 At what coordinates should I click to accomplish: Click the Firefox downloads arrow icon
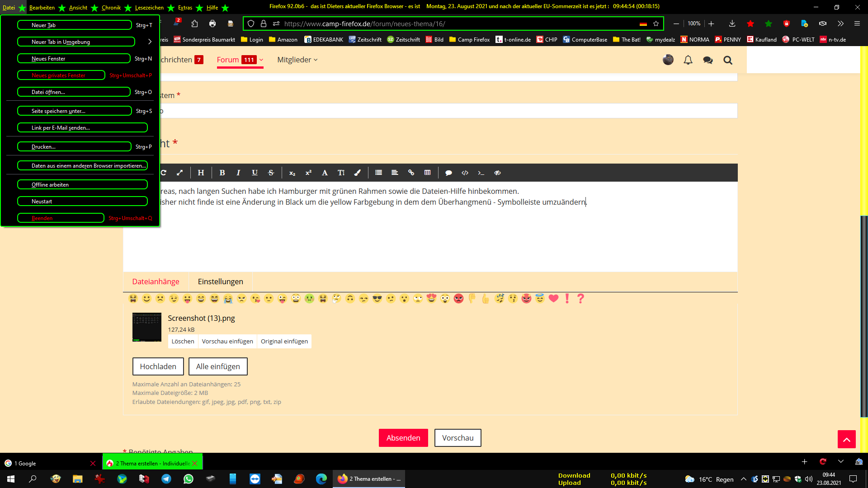point(732,23)
